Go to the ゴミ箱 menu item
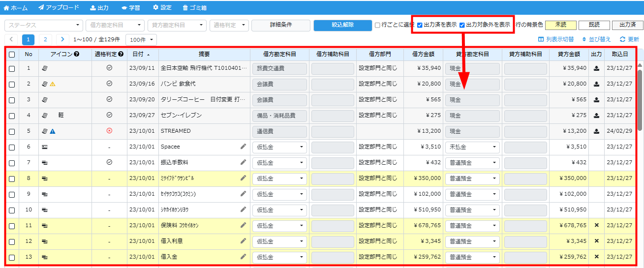 click(x=194, y=8)
